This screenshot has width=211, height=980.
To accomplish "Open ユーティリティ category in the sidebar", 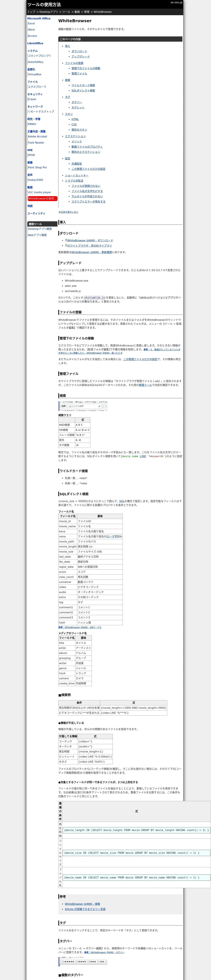I will point(36,213).
